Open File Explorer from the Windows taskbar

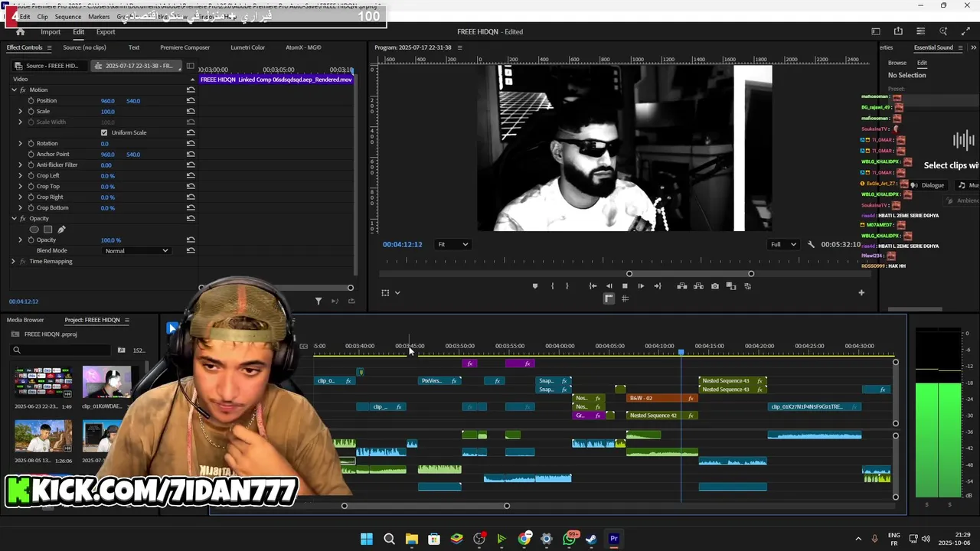pos(412,539)
